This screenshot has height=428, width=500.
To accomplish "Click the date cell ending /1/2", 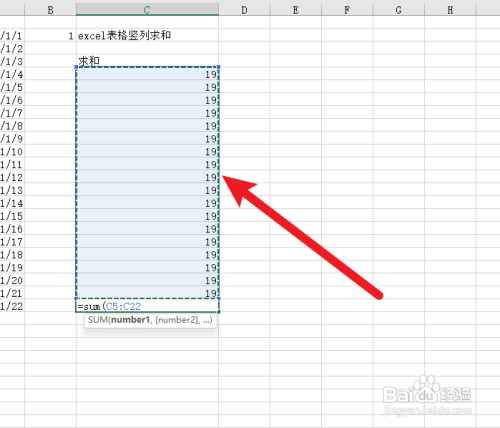I will click(12, 48).
